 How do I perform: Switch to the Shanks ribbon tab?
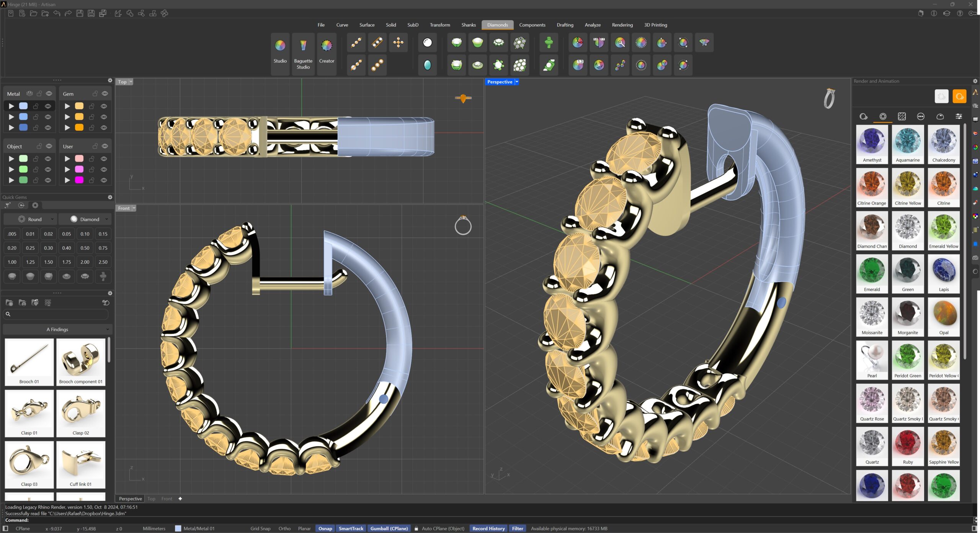coord(469,25)
